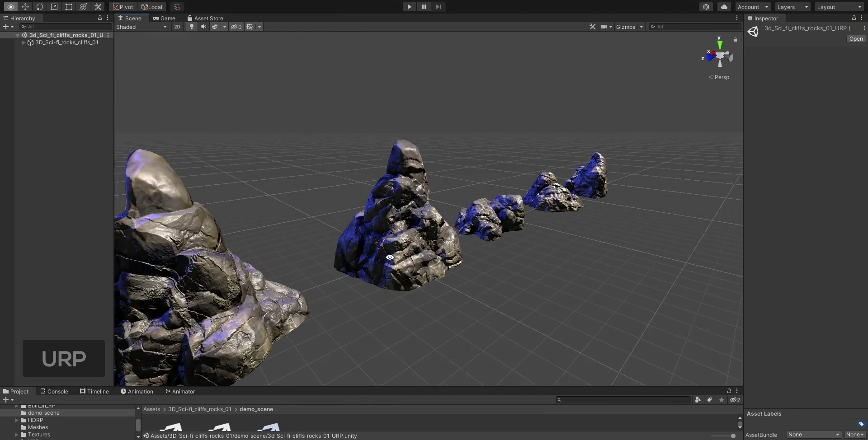The image size is (868, 440).
Task: Click the Gizmos toggle button
Action: click(x=626, y=27)
